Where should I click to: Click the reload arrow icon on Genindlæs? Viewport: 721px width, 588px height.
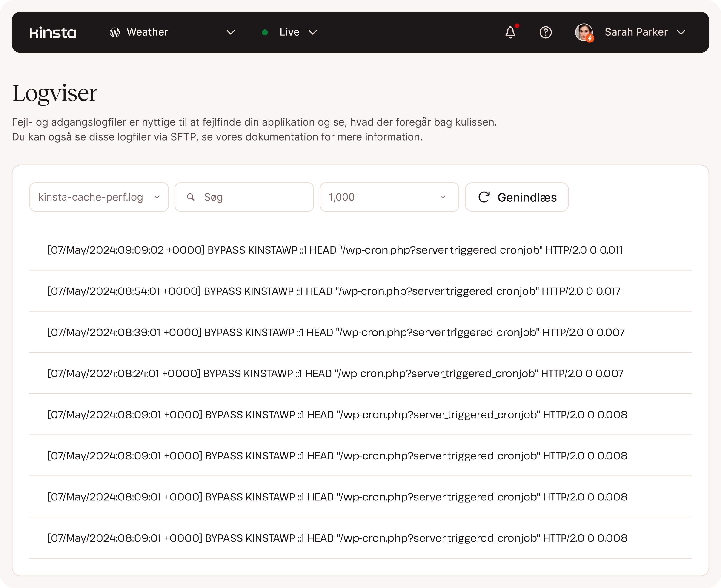484,197
